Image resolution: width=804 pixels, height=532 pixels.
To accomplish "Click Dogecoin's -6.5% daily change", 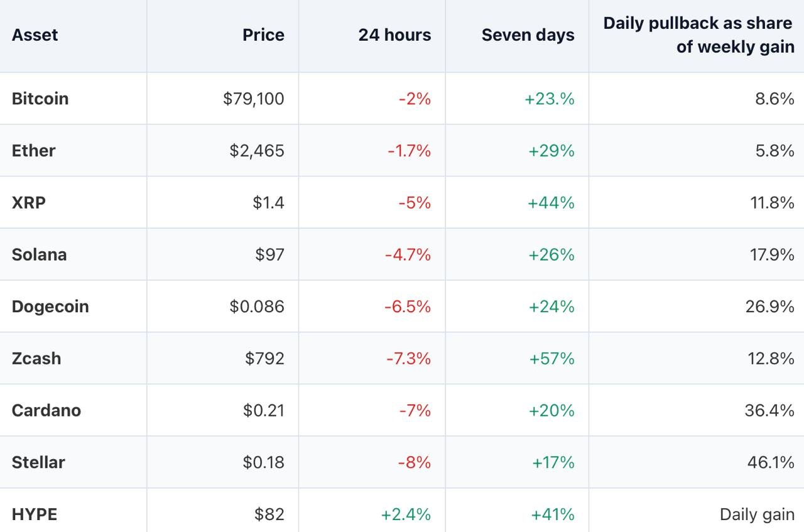I will [408, 307].
